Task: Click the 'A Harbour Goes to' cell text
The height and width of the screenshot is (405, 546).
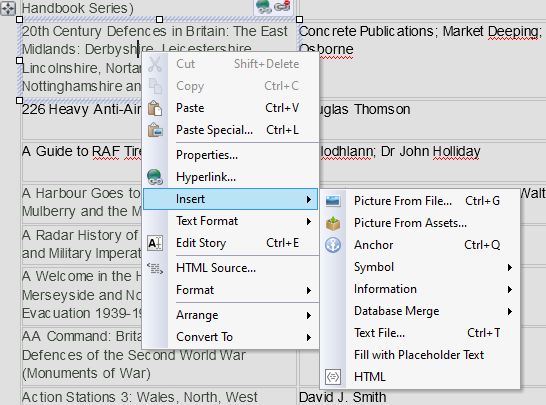Action: 81,193
